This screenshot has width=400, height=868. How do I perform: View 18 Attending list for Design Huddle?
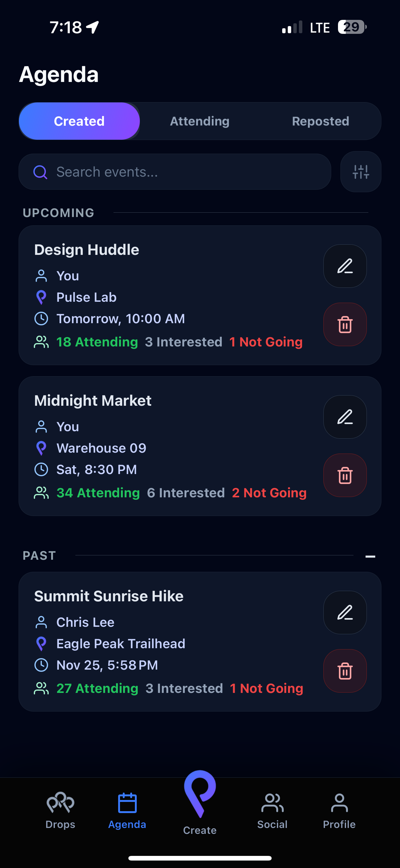point(97,342)
